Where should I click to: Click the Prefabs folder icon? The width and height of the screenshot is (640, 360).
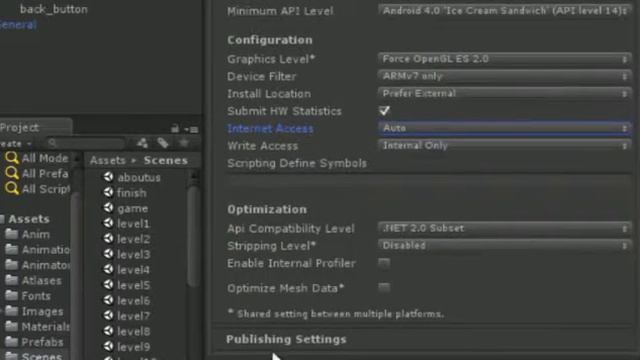point(11,342)
